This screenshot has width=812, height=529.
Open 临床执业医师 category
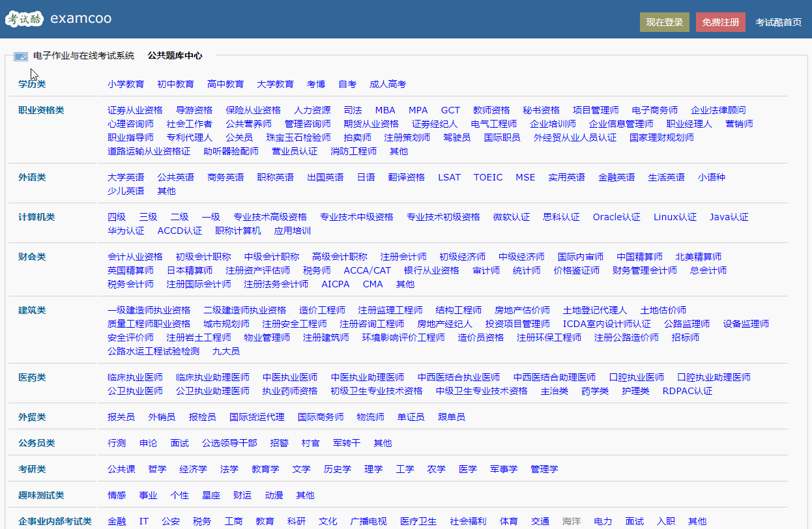pos(135,377)
